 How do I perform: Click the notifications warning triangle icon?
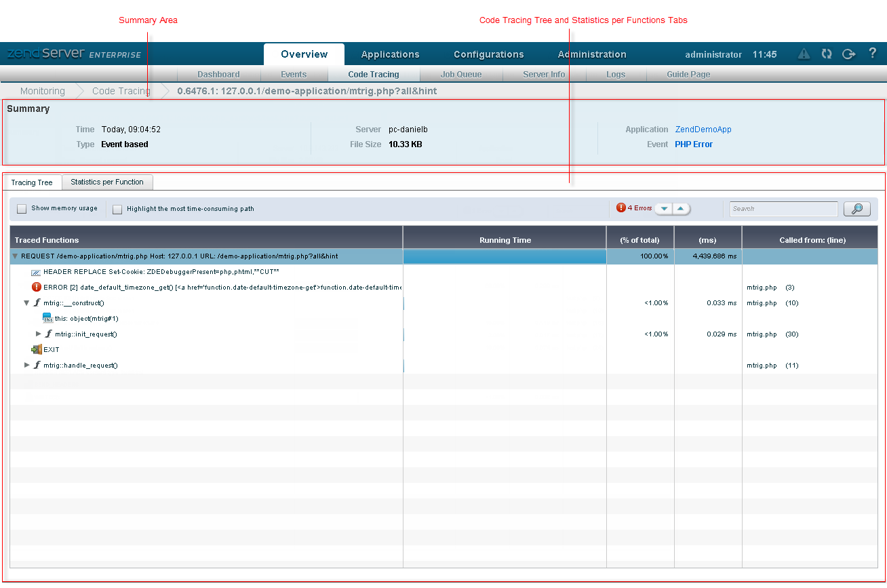click(x=804, y=54)
